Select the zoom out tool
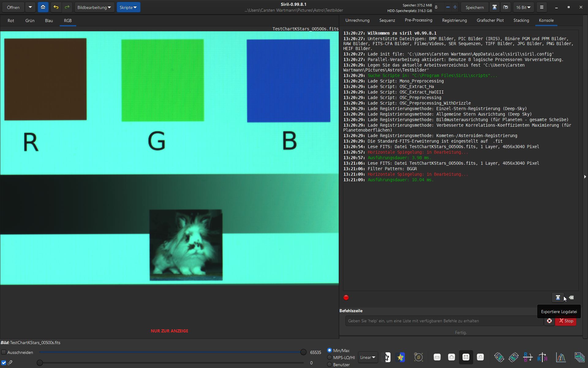This screenshot has width=588, height=368. tap(437, 357)
